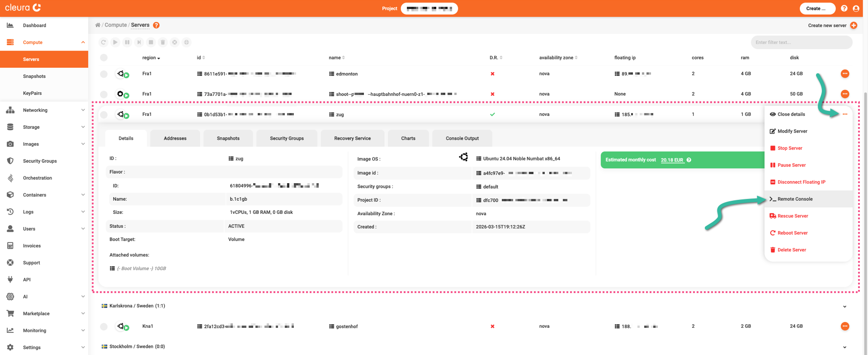This screenshot has width=868, height=355.
Task: Expand the Marketplace sidebar section
Action: [x=83, y=313]
